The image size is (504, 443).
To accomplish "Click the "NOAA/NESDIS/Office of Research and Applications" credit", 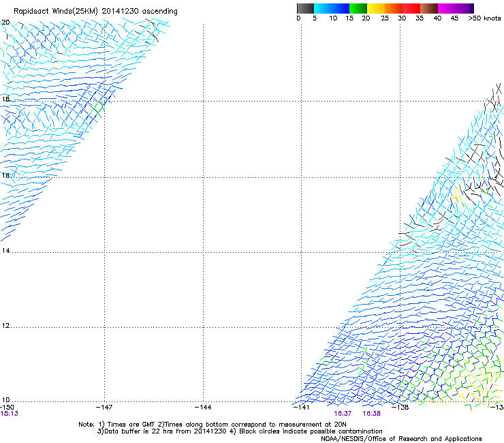I will (401, 439).
